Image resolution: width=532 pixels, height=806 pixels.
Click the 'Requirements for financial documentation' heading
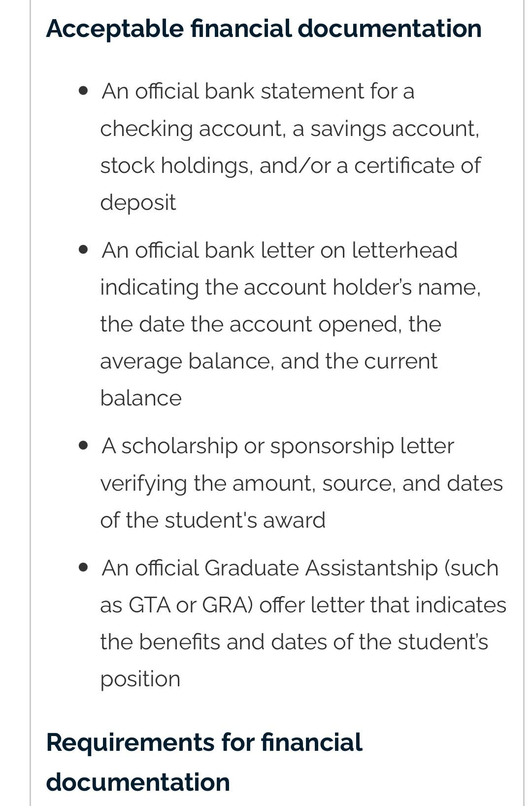point(204,762)
